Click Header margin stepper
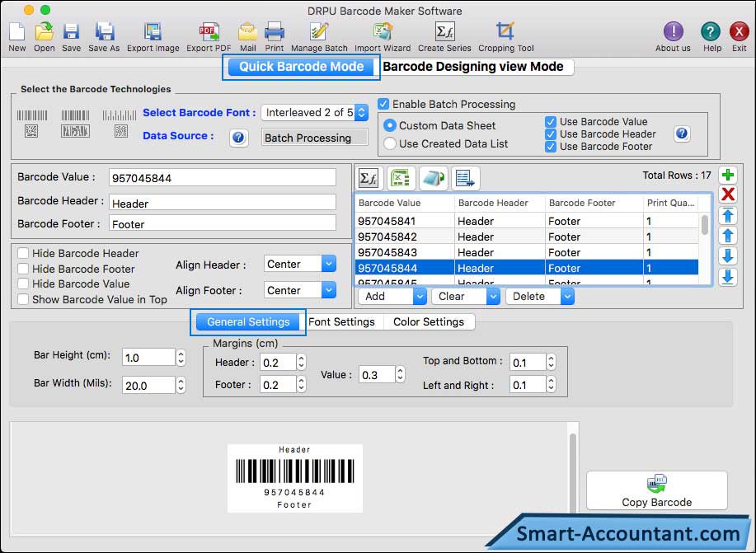The height and width of the screenshot is (553, 756). pyautogui.click(x=302, y=363)
